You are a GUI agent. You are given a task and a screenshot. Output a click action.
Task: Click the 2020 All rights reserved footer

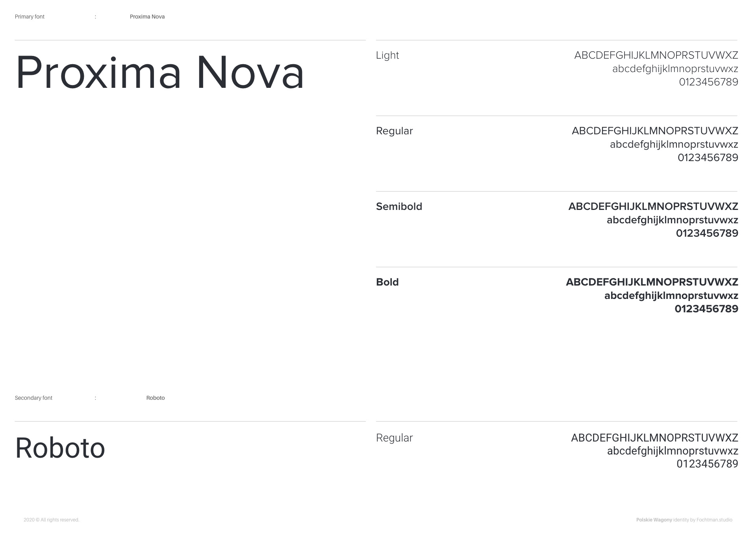52,520
